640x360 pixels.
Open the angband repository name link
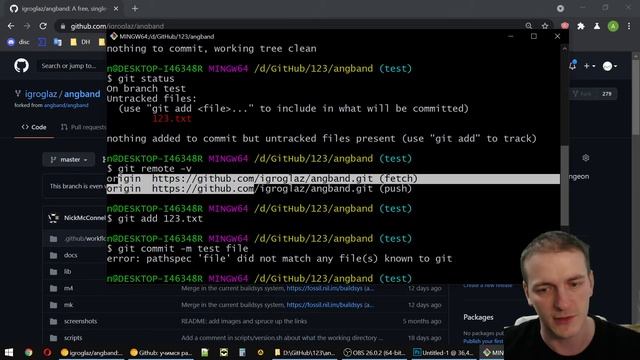(82, 94)
